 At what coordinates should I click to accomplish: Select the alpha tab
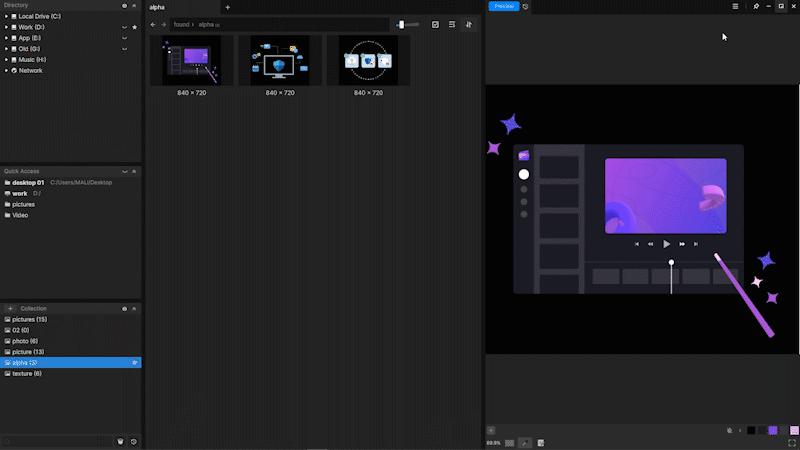pos(183,7)
